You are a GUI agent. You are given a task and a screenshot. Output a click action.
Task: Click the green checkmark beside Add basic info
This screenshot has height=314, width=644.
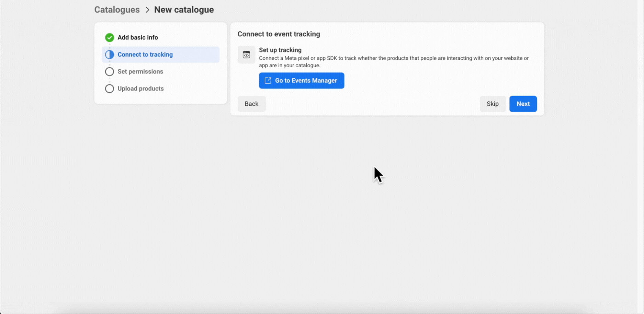[x=110, y=37]
